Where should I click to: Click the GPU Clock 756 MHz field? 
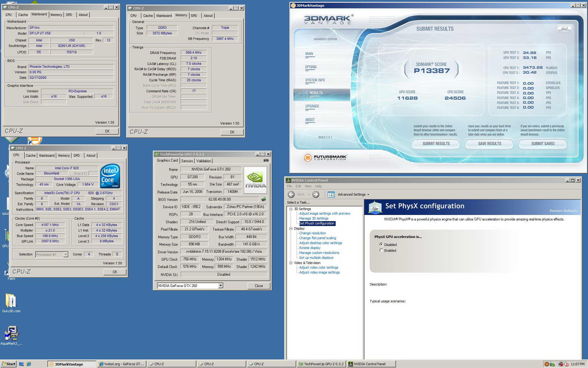click(190, 259)
